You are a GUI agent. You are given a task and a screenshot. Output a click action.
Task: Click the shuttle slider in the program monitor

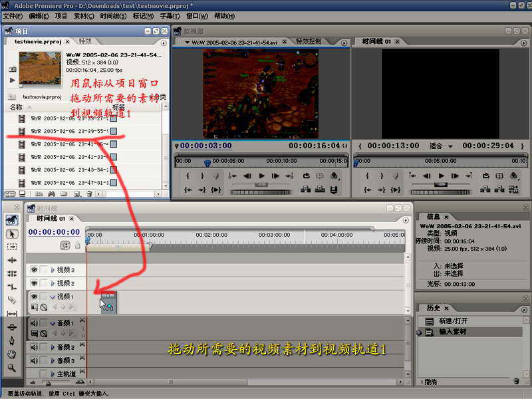[441, 185]
